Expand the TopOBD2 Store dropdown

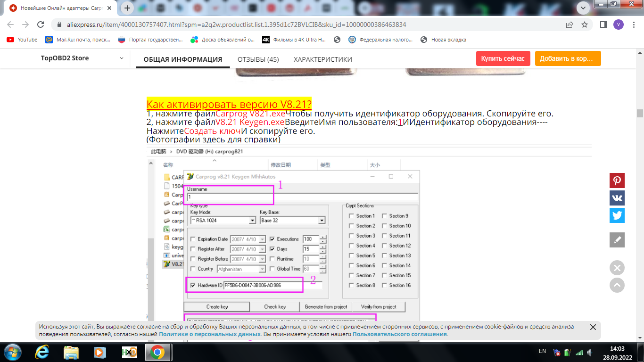click(x=122, y=58)
